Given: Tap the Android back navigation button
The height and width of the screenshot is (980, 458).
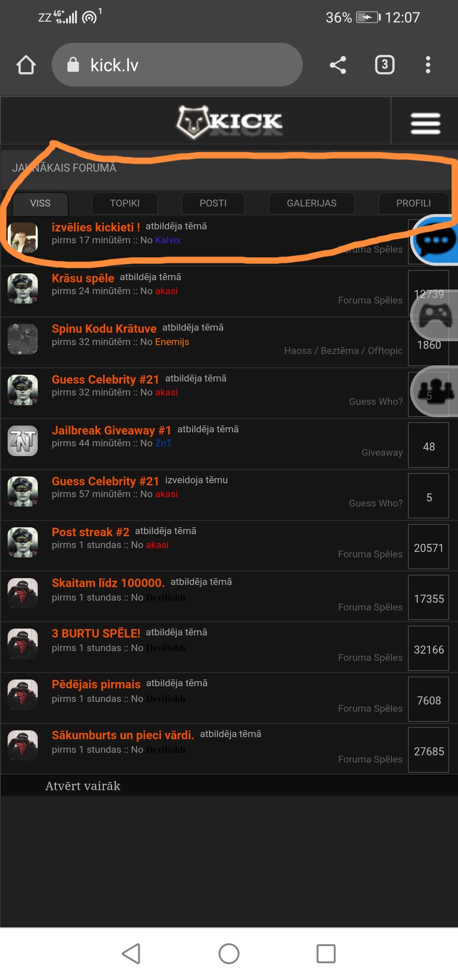Looking at the screenshot, I should pos(131,954).
